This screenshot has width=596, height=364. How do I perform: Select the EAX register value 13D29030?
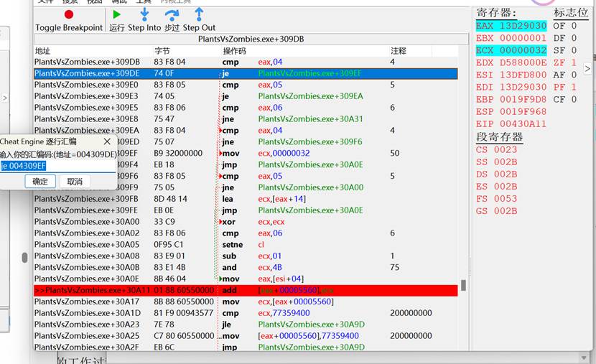(523, 26)
